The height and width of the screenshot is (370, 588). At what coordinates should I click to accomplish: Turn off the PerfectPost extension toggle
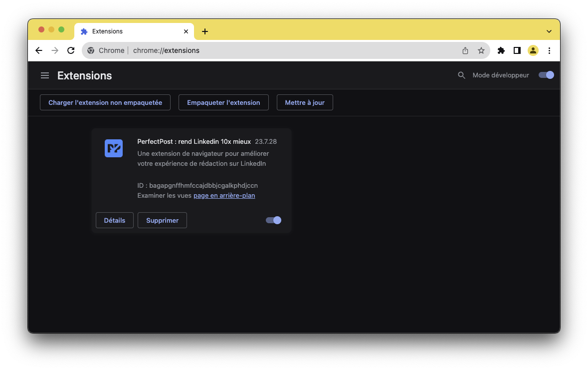pos(273,220)
